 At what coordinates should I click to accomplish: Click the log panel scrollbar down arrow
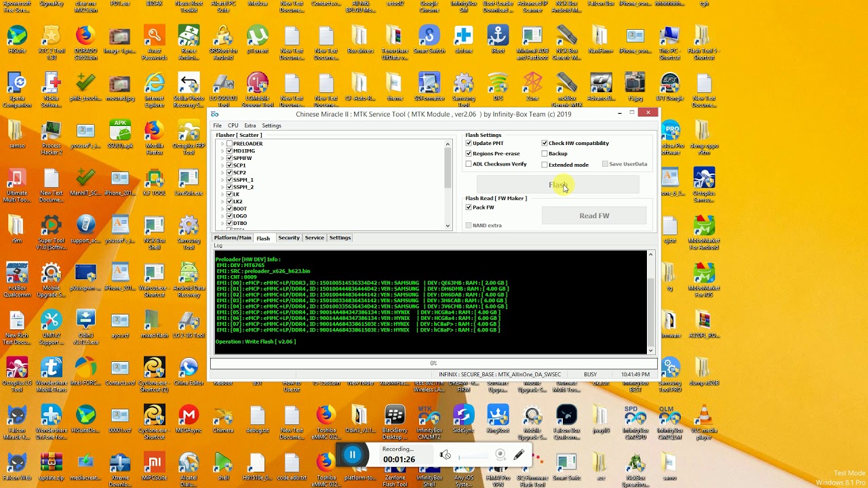point(651,350)
